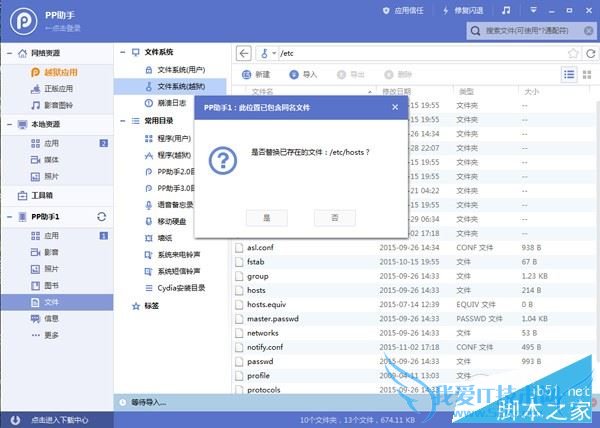Open 点击进入下载中心 at bottom

coord(59,420)
